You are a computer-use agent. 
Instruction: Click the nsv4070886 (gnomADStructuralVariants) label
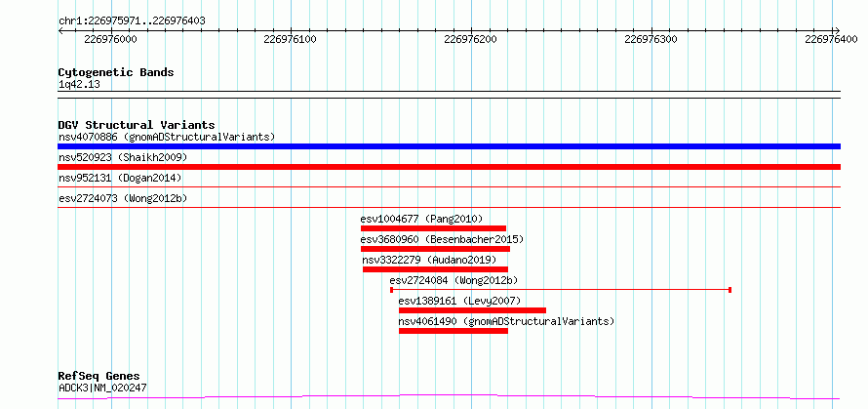[167, 137]
